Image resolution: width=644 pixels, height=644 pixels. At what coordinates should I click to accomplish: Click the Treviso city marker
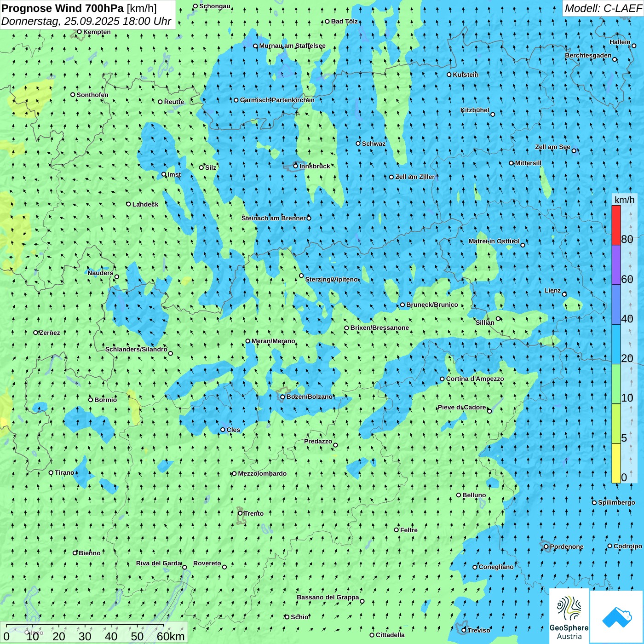pyautogui.click(x=464, y=630)
